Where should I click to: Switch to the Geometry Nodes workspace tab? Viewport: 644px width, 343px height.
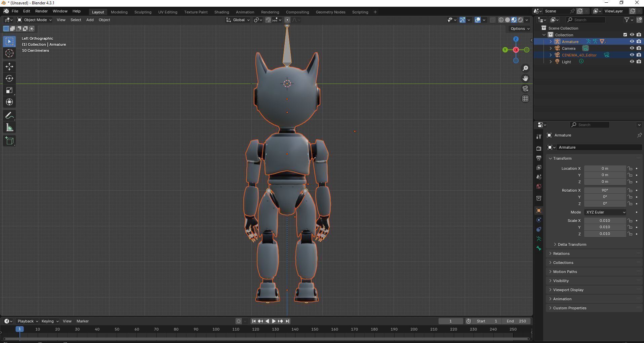[330, 12]
